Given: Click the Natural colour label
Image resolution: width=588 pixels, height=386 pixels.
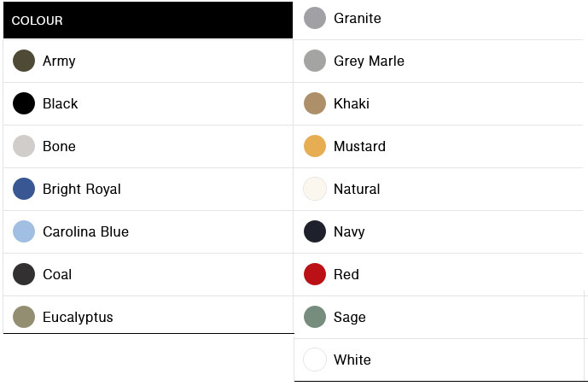Looking at the screenshot, I should [x=357, y=189].
